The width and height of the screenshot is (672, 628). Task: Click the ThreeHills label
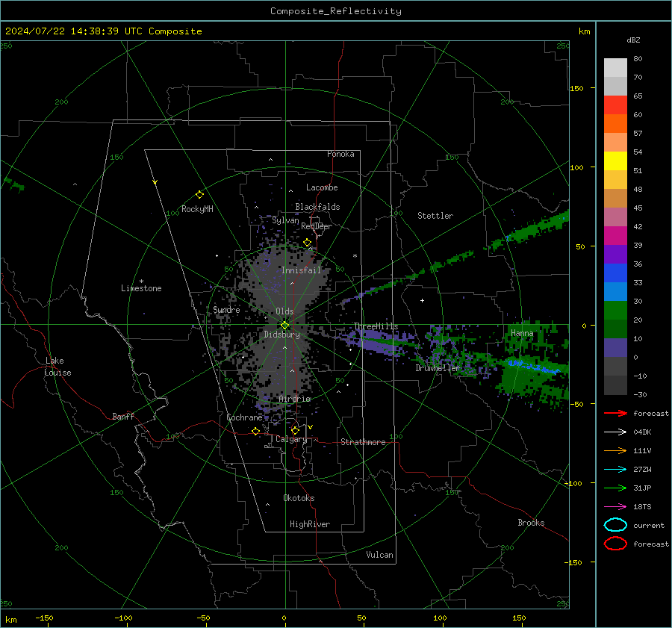[376, 326]
